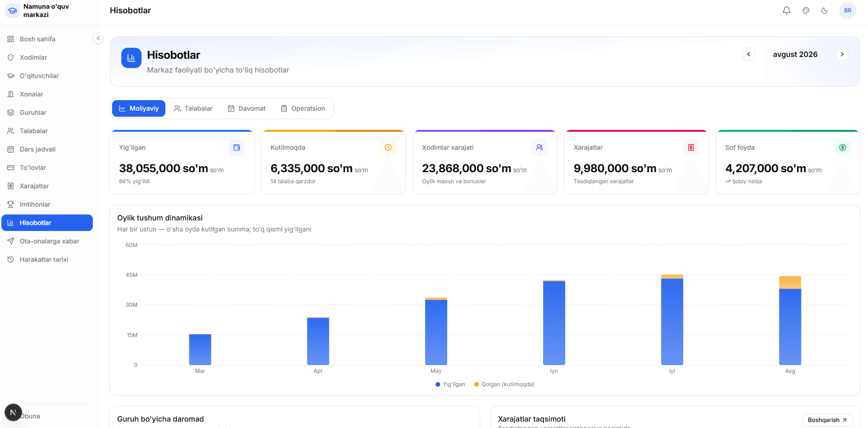Screen dimensions: 868x428
Task: Open Imtihonlar exams page
Action: [x=47, y=204]
